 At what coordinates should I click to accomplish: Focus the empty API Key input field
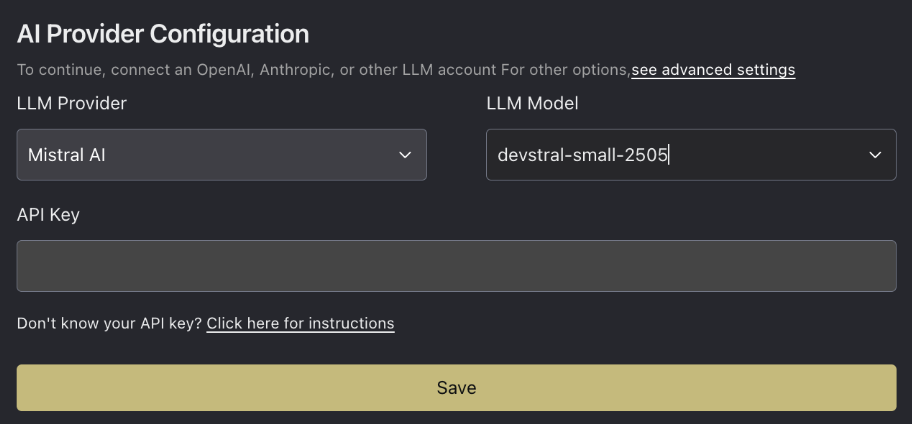(456, 266)
